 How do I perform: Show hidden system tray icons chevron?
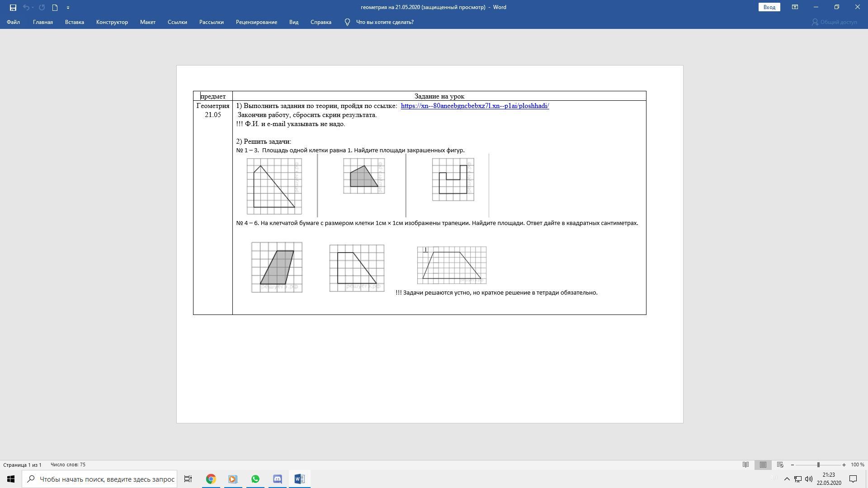(787, 479)
